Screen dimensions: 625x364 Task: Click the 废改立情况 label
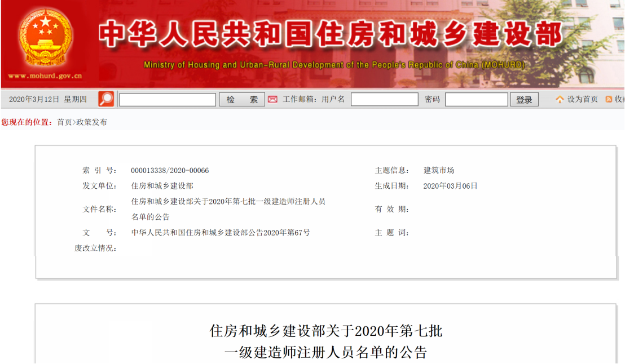click(x=95, y=248)
